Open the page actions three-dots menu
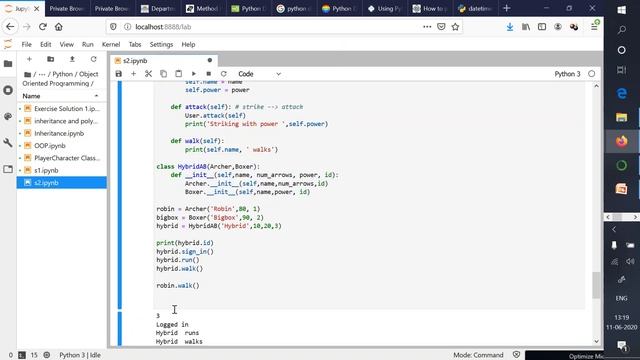The width and height of the screenshot is (640, 360). coord(427,27)
